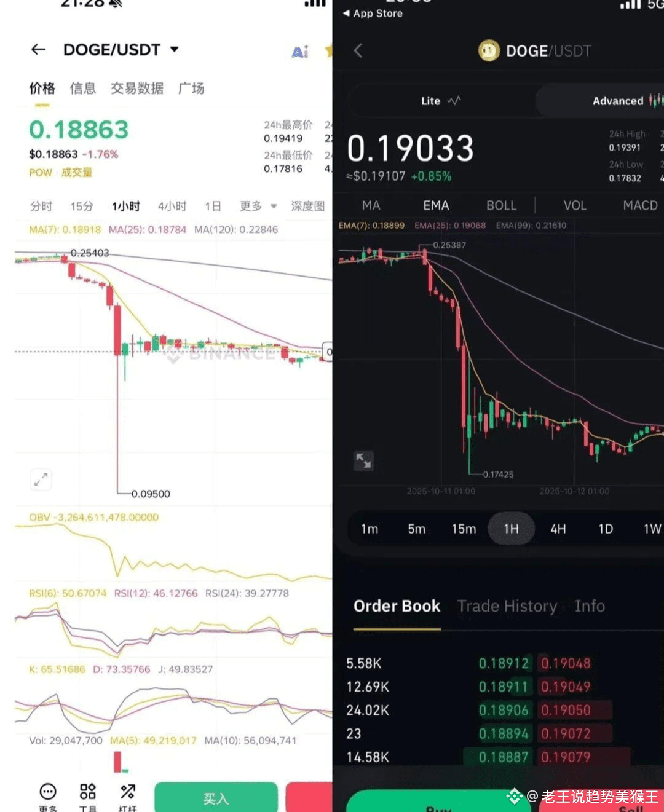This screenshot has width=664, height=812.
Task: Tap the Dogecoin logo icon
Action: pyautogui.click(x=489, y=50)
